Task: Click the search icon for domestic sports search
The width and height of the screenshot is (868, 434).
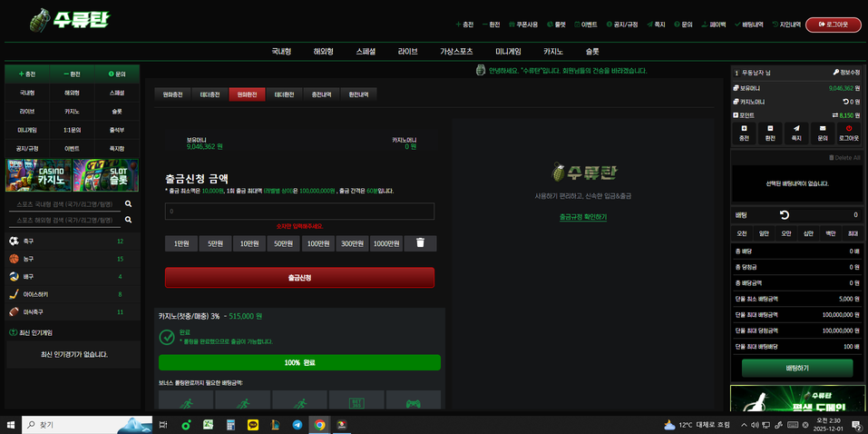Action: 129,204
